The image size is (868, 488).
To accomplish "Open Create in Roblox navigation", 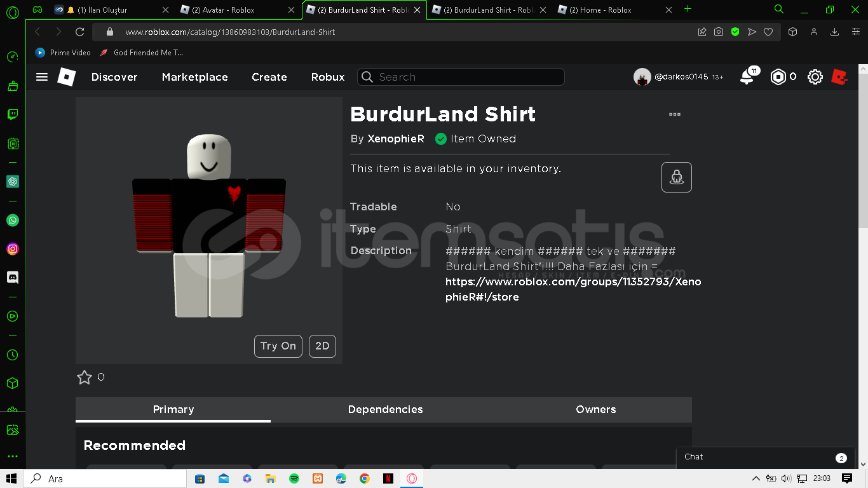I will click(x=269, y=77).
